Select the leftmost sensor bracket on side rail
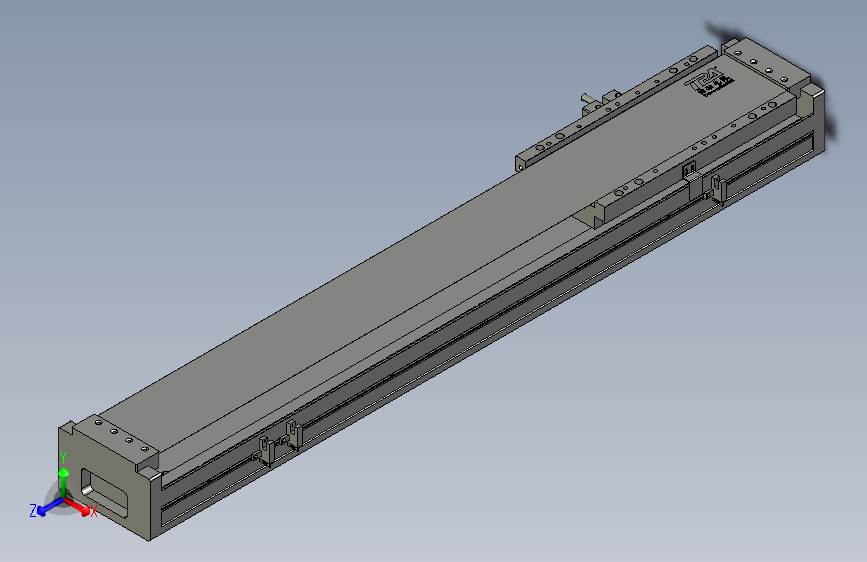The height and width of the screenshot is (562, 867). [266, 450]
